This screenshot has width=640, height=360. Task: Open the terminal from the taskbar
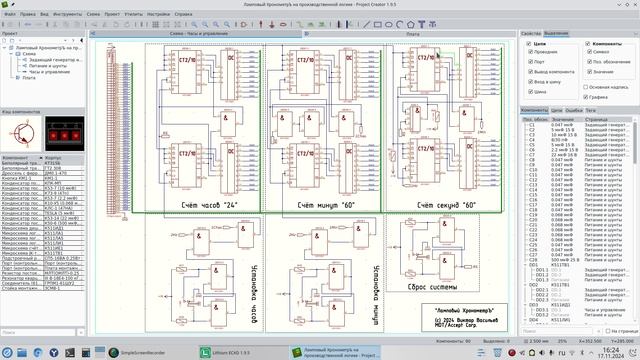click(70, 353)
